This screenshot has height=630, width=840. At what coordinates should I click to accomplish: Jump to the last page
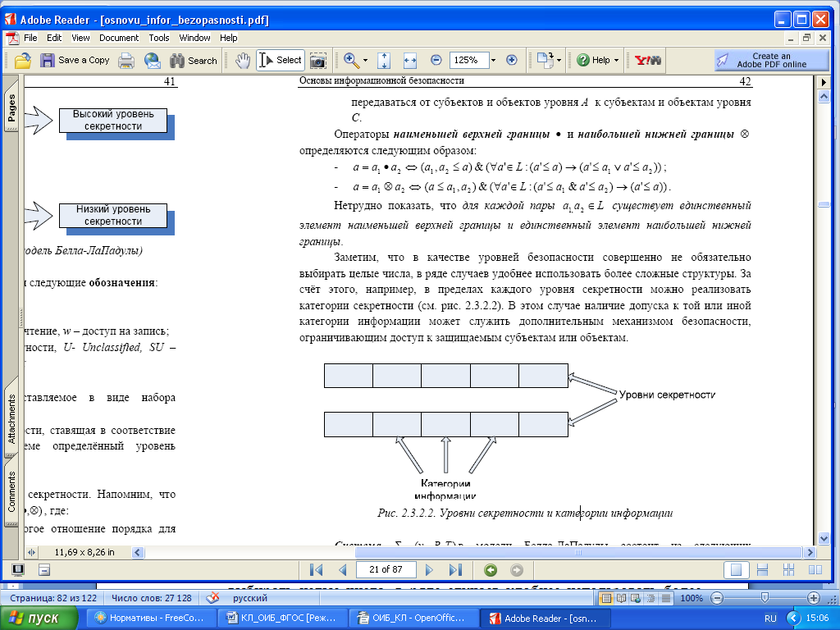[x=455, y=569]
